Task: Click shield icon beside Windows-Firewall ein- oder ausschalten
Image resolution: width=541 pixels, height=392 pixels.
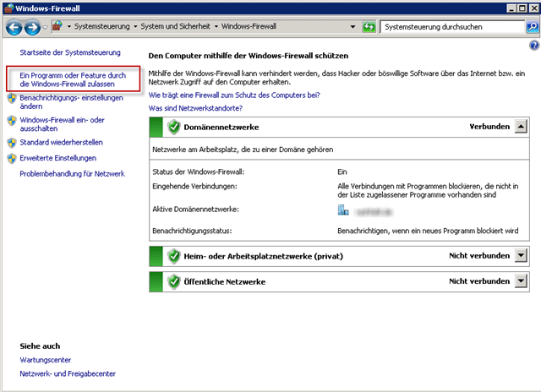Action: 12,120
